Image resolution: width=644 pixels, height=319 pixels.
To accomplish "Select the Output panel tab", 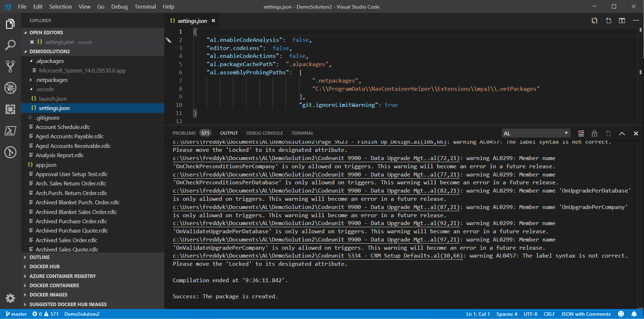I will pos(229,133).
